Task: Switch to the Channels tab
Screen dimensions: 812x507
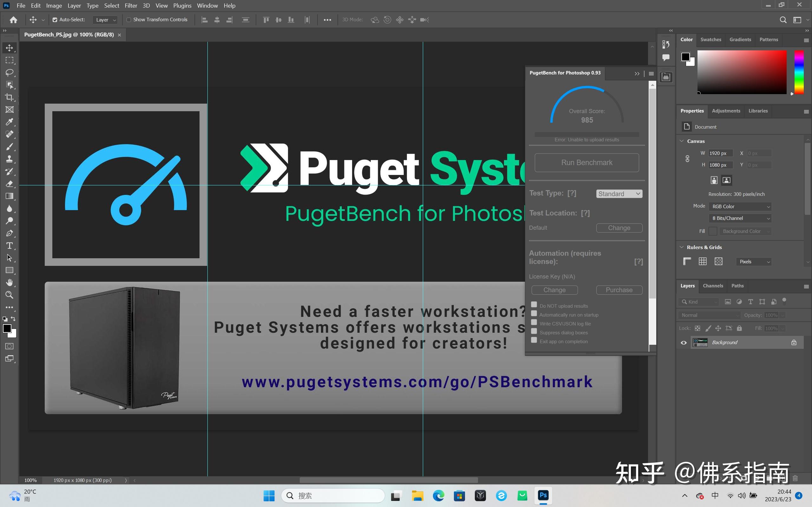Action: pos(713,286)
